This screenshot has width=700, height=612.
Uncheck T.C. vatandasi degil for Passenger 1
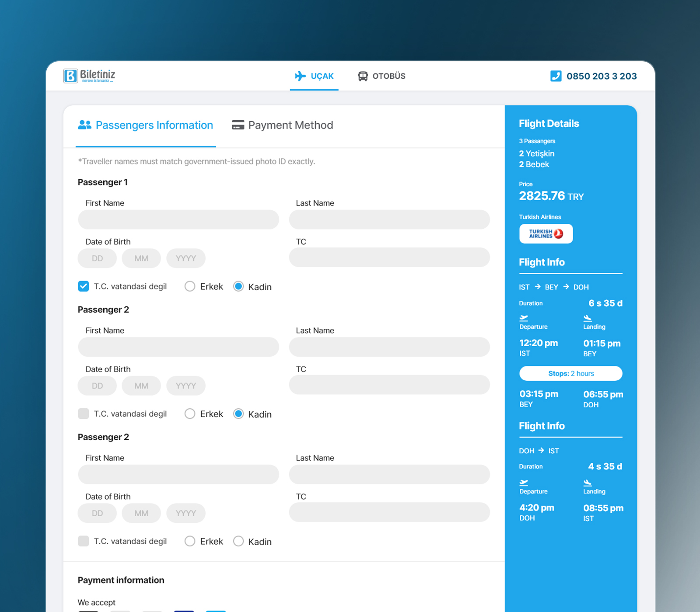click(84, 286)
